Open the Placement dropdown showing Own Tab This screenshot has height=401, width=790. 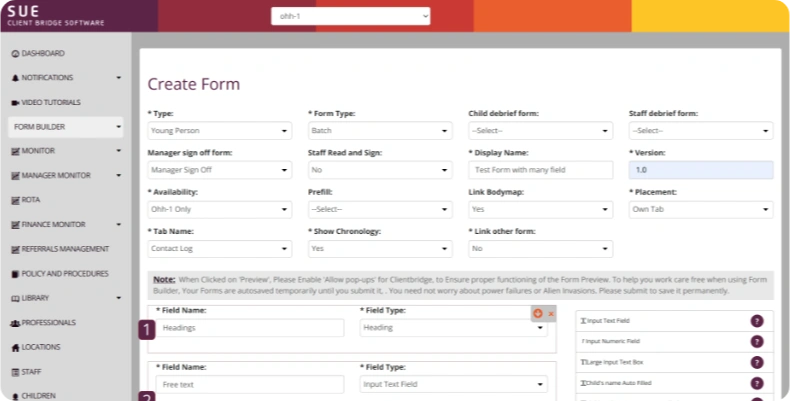(x=700, y=210)
